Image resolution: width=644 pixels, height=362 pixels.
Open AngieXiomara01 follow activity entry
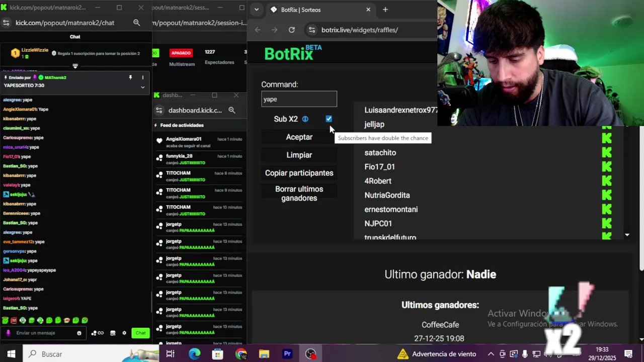coord(200,142)
